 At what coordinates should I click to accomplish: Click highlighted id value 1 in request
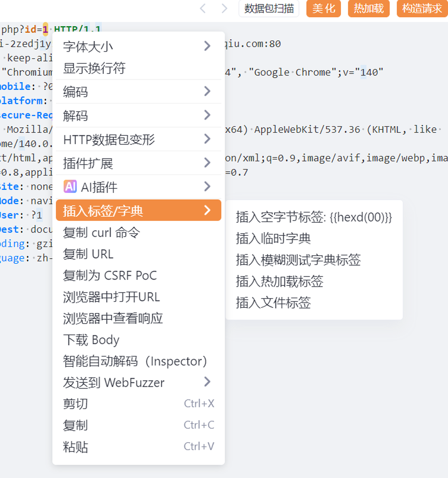[x=45, y=29]
